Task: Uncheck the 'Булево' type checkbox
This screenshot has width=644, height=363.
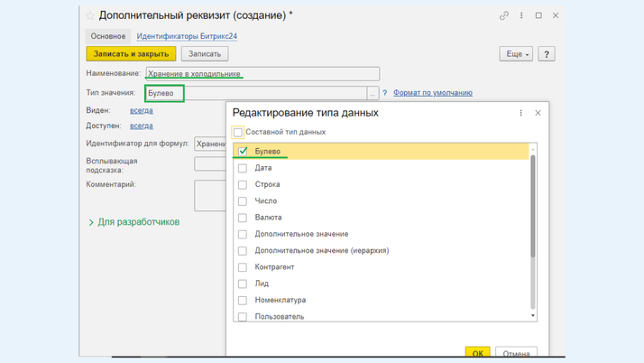Action: click(243, 152)
